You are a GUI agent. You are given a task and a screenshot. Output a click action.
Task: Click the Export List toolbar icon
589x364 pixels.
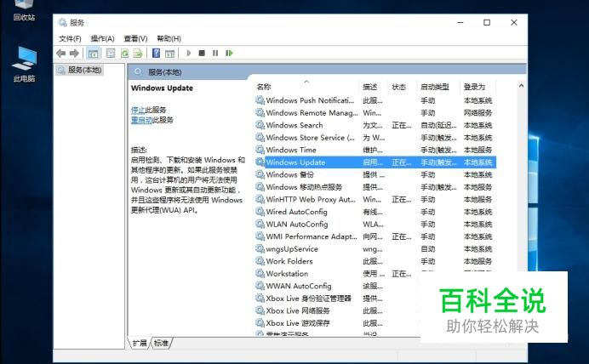pos(138,54)
